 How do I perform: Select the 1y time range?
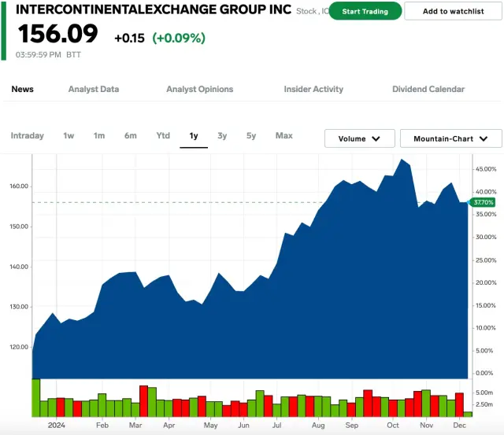click(194, 136)
